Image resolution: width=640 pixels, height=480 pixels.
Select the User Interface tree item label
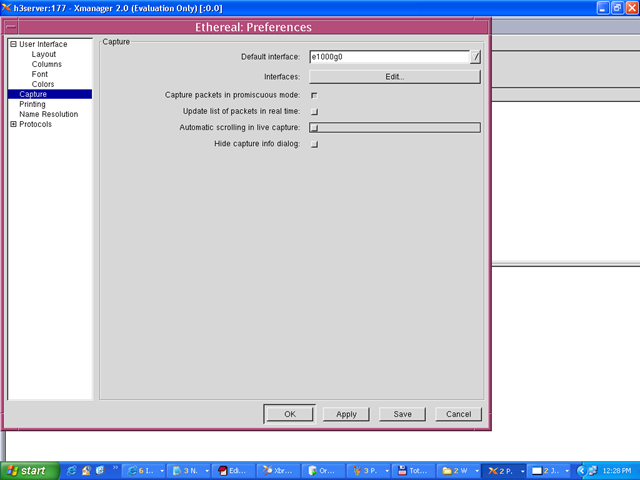(43, 44)
